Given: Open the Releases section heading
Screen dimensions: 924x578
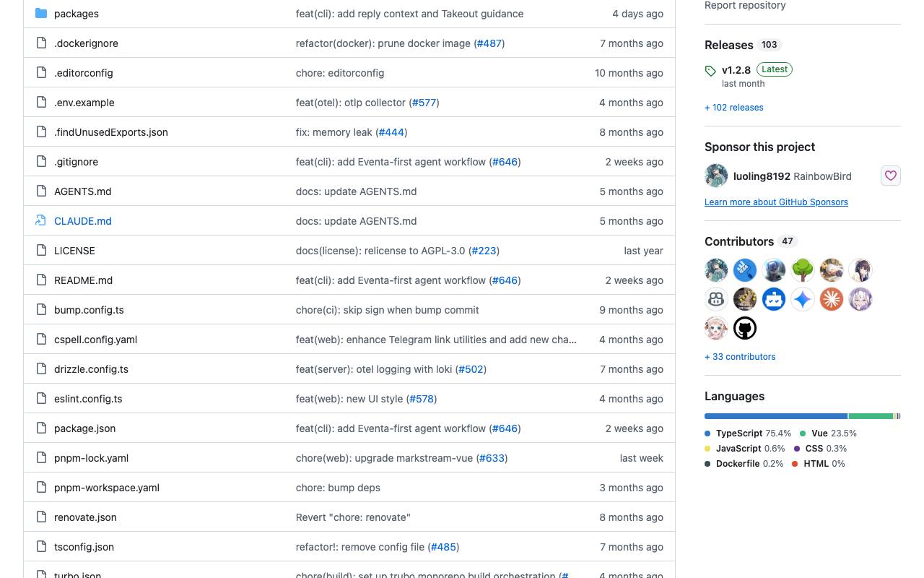Looking at the screenshot, I should point(728,45).
